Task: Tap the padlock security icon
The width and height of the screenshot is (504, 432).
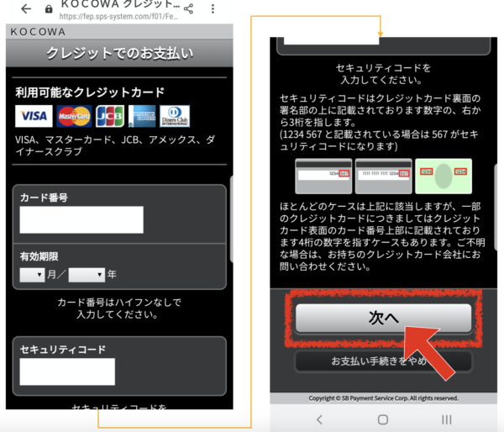Action: click(x=49, y=9)
